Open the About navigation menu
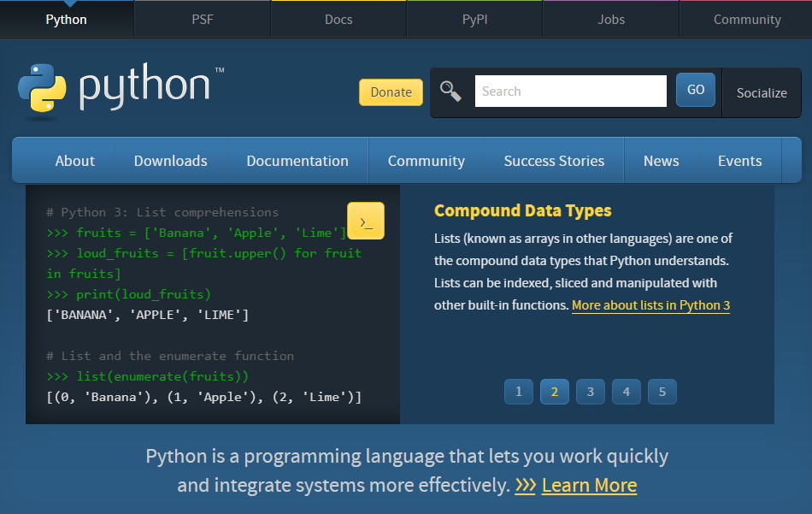The width and height of the screenshot is (812, 514). click(75, 161)
